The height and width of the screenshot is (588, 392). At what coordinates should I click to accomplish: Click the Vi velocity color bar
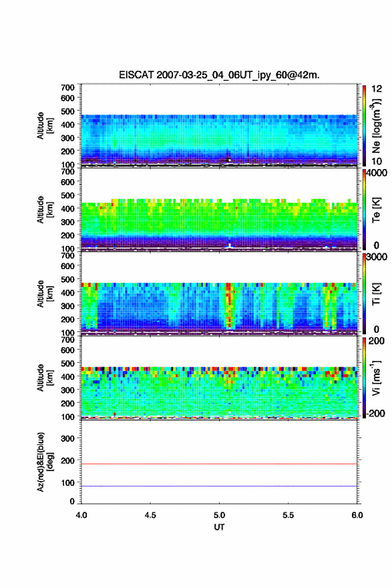[x=364, y=378]
